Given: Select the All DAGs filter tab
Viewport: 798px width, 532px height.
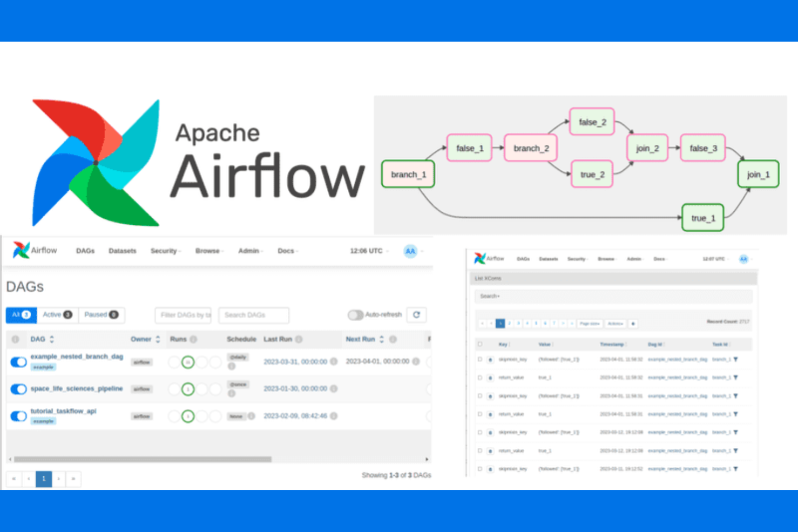Looking at the screenshot, I should (x=21, y=315).
